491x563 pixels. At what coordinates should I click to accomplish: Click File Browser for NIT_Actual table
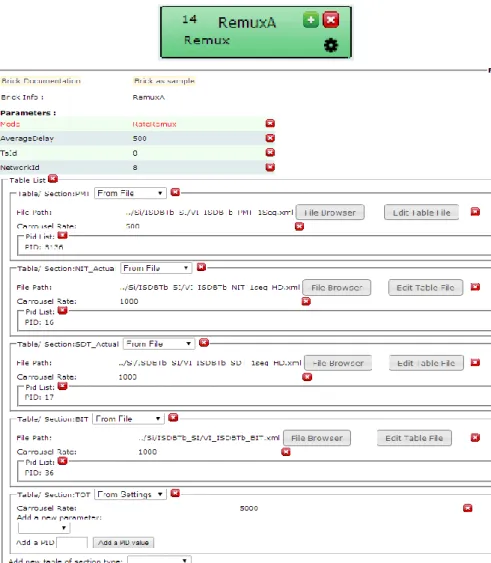[x=337, y=288]
